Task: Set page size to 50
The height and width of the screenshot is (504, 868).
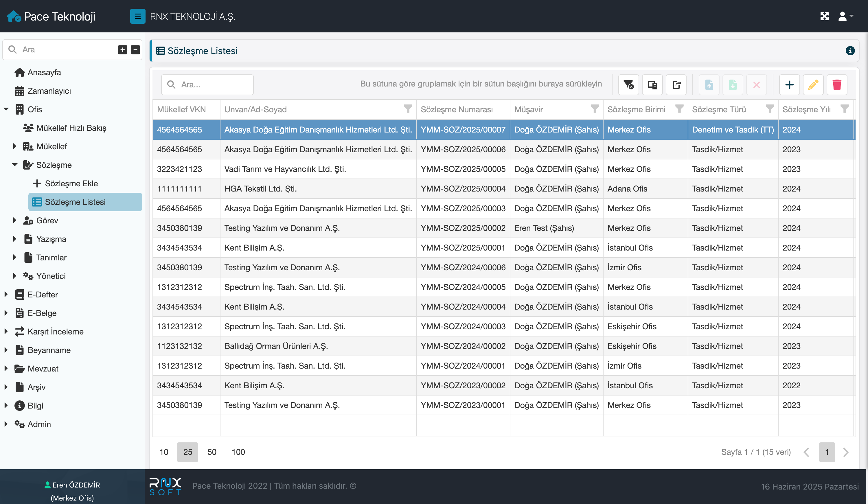Action: pos(212,452)
